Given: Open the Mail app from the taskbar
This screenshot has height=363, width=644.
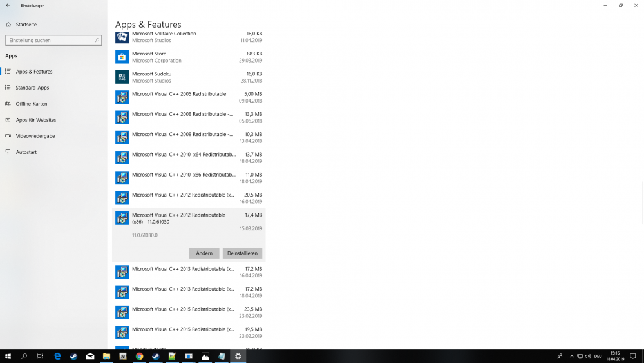Looking at the screenshot, I should [90, 356].
